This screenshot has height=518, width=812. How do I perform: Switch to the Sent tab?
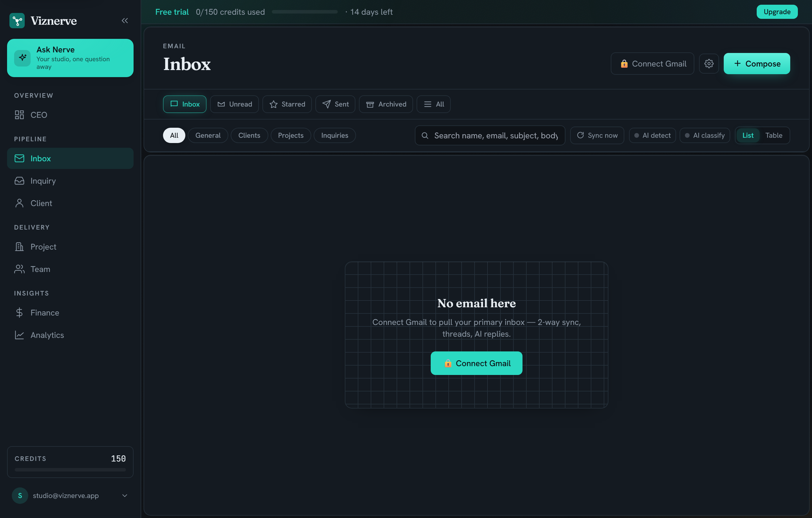click(335, 104)
